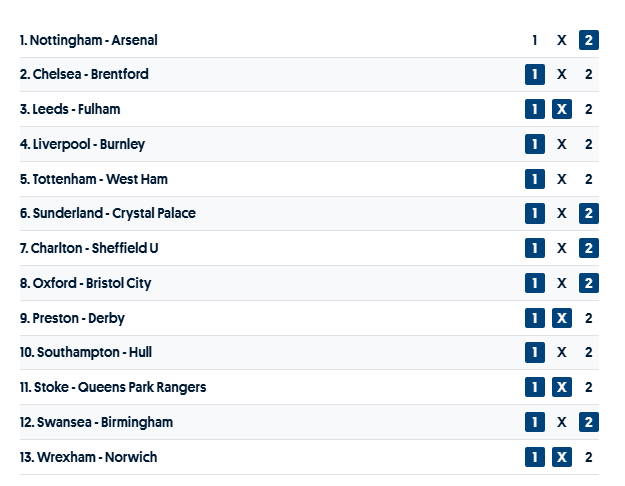625x486 pixels.
Task: Deselect home win for Oxford - Bristol City
Action: click(x=535, y=283)
